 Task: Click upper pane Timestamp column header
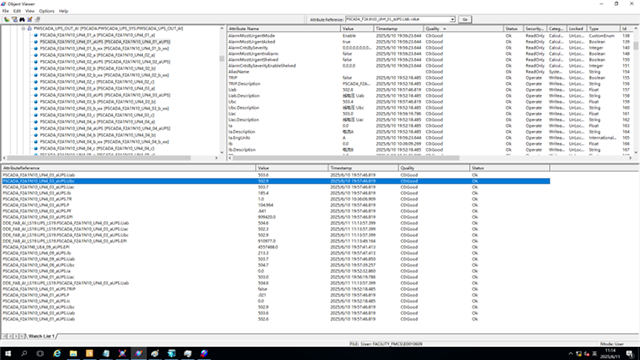398,29
